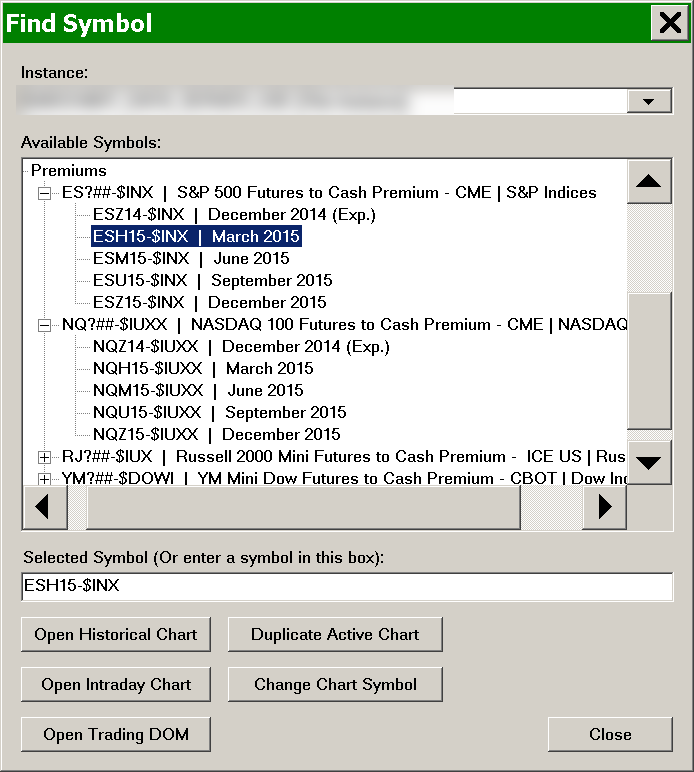Expand the YM?##-$DOWI Mini Dow group
Screen dimensions: 694x772
coord(44,479)
